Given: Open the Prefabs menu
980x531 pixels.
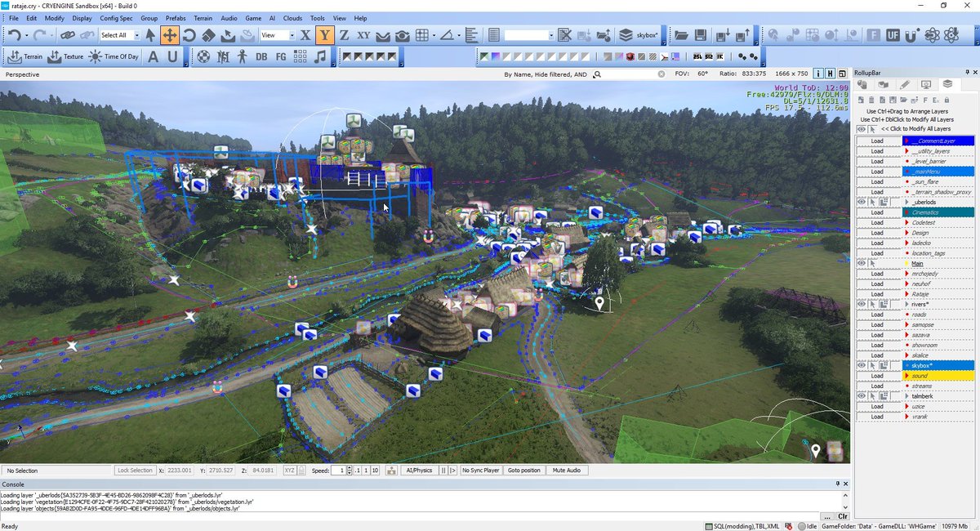Looking at the screenshot, I should point(176,18).
